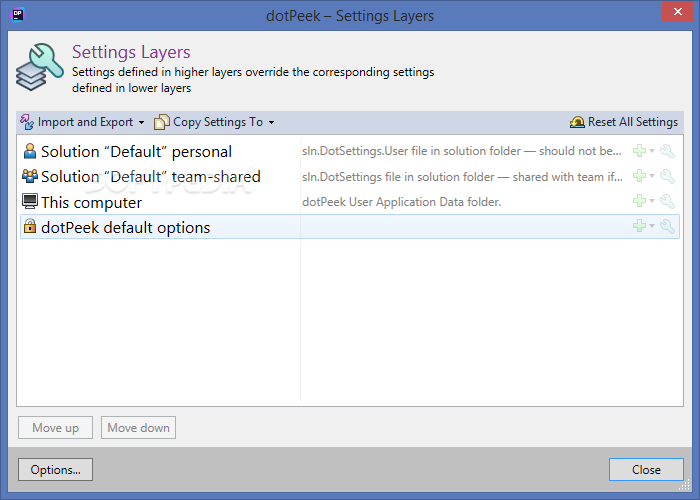Select the dotPeek default options layer

(350, 227)
